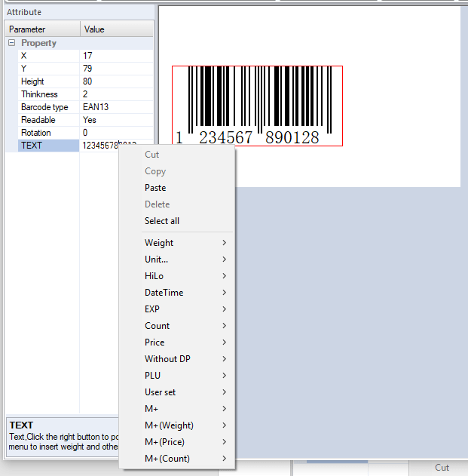Screen dimensions: 468x476
Task: Click the Delete context menu entry
Action: point(176,204)
